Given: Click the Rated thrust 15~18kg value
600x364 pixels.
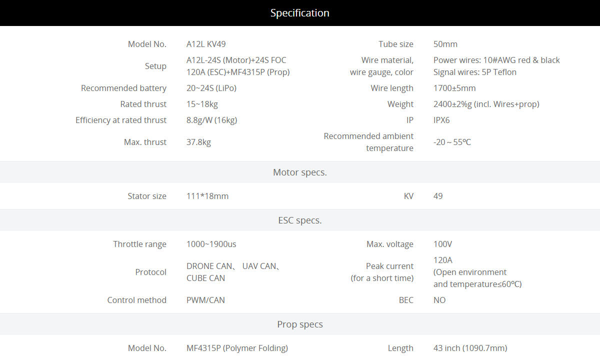Looking at the screenshot, I should click(202, 104).
